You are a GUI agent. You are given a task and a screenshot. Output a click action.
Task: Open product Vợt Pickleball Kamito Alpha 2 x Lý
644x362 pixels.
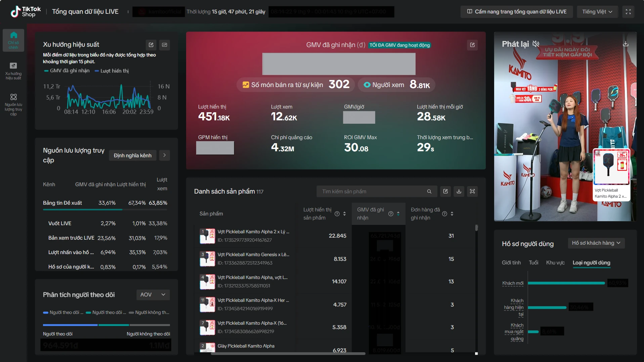click(x=253, y=232)
